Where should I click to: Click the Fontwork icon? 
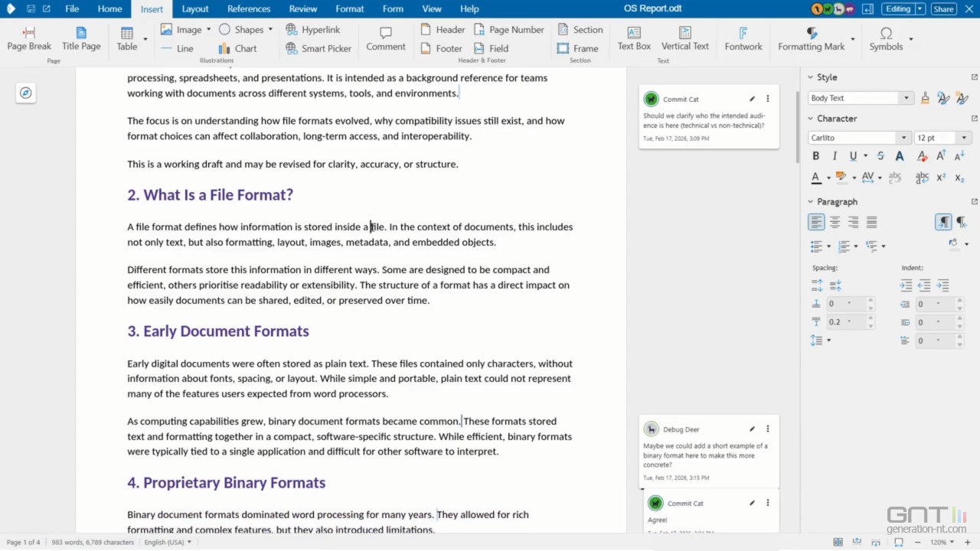[x=743, y=38]
